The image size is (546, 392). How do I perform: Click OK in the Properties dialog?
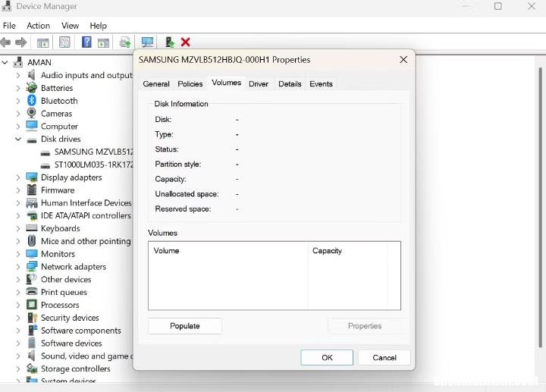click(327, 358)
